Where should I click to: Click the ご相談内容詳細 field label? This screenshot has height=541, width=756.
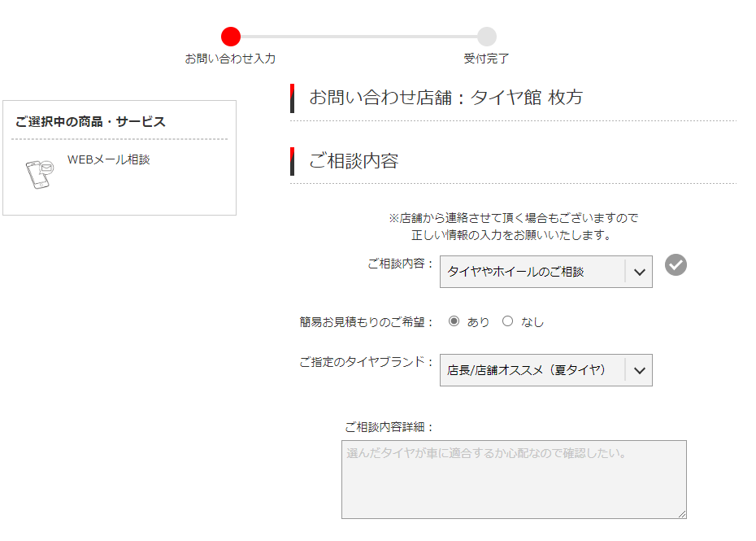click(x=389, y=427)
